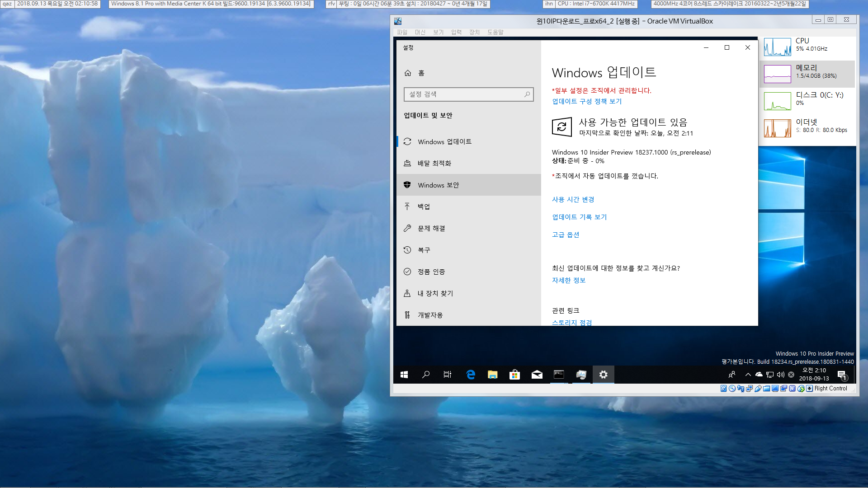Open VirtualBox 보기 menu
Image resolution: width=868 pixels, height=488 pixels.
(438, 32)
